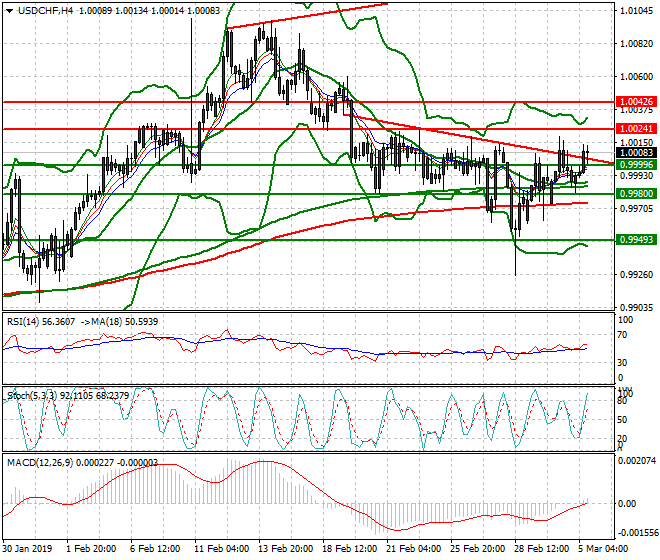The image size is (660, 560).
Task: Click the USDCHF,H4 chart title text
Action: 45,11
